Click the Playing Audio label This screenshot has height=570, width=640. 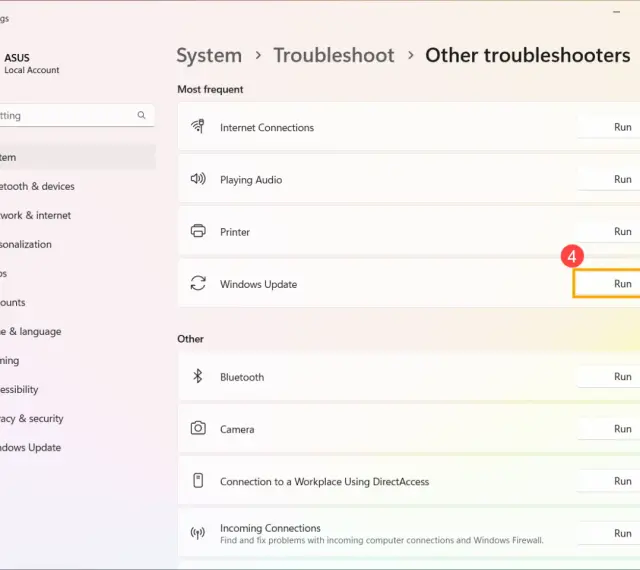tap(251, 180)
